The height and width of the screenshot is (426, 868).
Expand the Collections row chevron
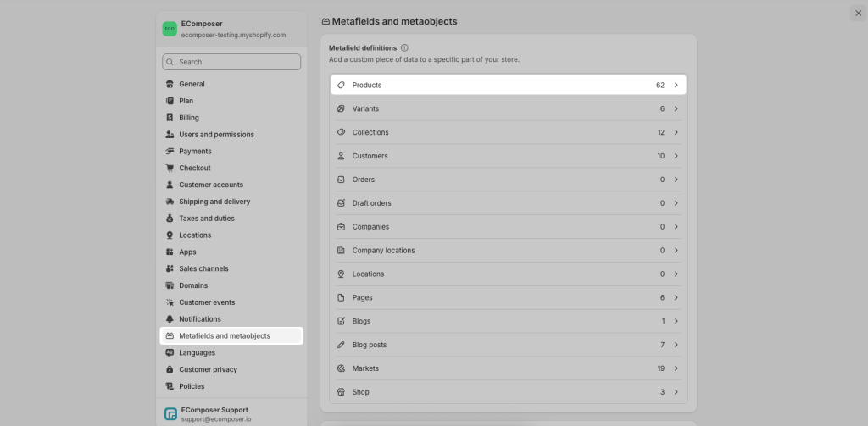(x=676, y=133)
